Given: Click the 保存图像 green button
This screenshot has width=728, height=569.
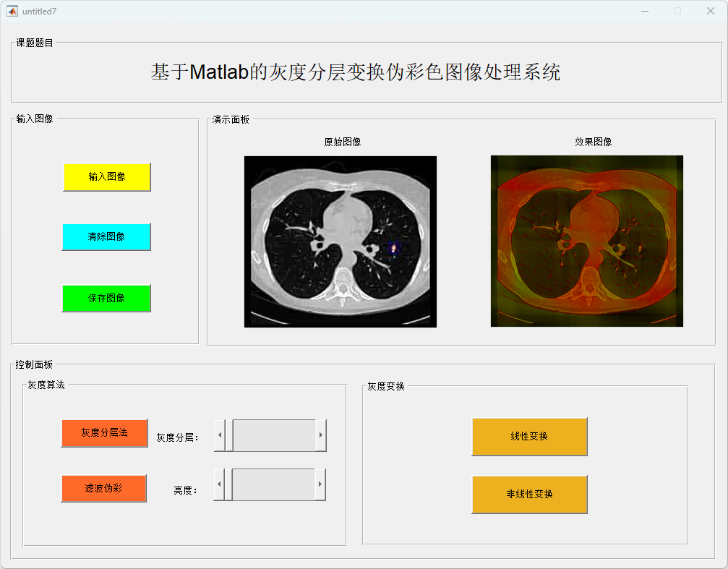Looking at the screenshot, I should point(106,298).
